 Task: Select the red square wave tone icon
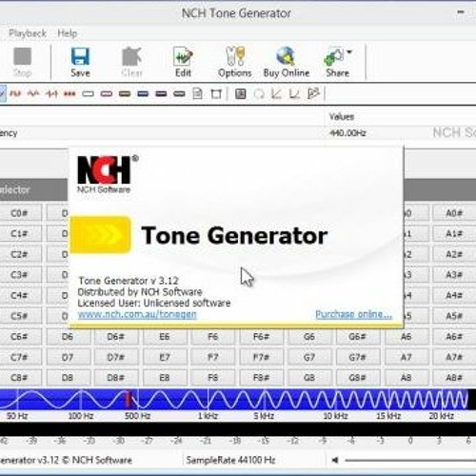pyautogui.click(x=15, y=93)
